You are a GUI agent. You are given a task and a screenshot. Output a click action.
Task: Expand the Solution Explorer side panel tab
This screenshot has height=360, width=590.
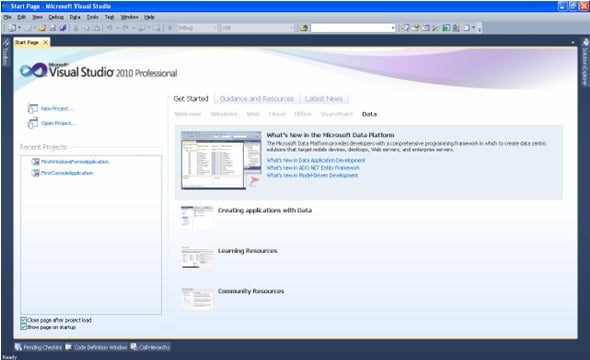[x=585, y=62]
